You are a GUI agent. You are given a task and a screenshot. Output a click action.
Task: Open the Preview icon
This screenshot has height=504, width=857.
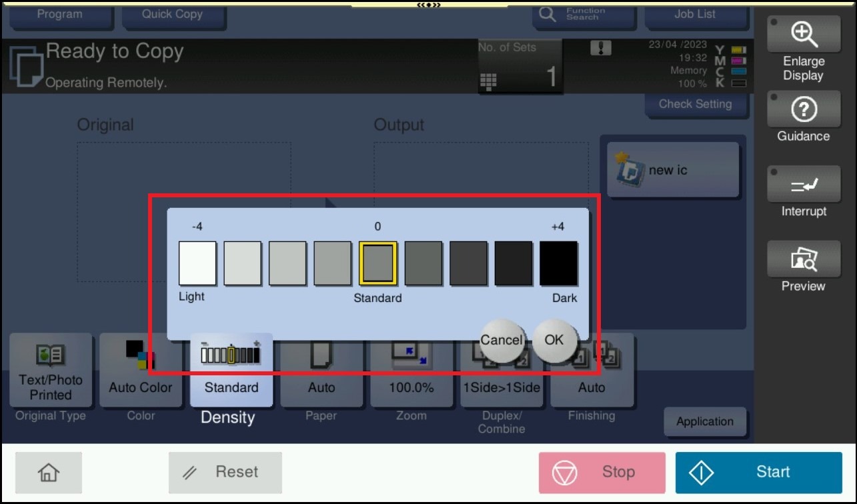[803, 260]
